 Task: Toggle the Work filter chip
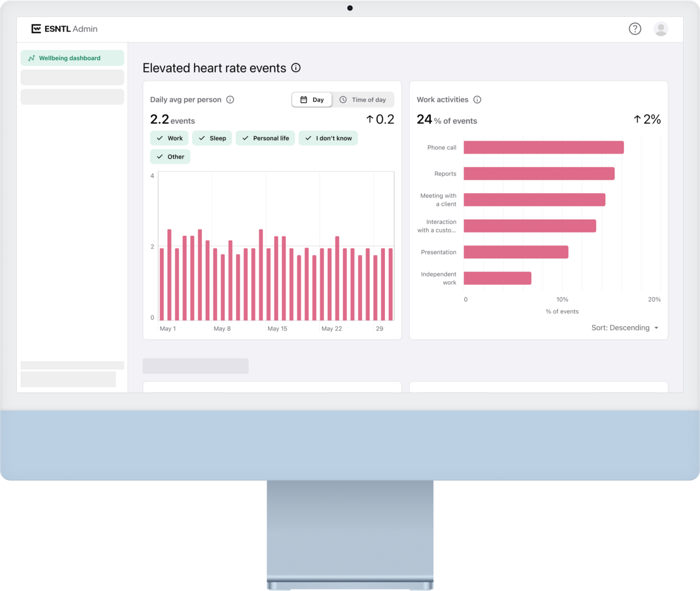pos(169,138)
